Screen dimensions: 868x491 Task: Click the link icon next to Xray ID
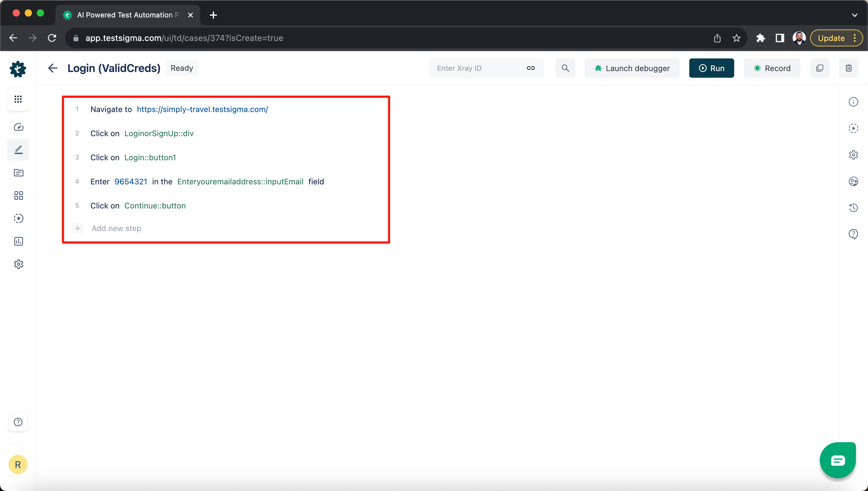tap(530, 68)
